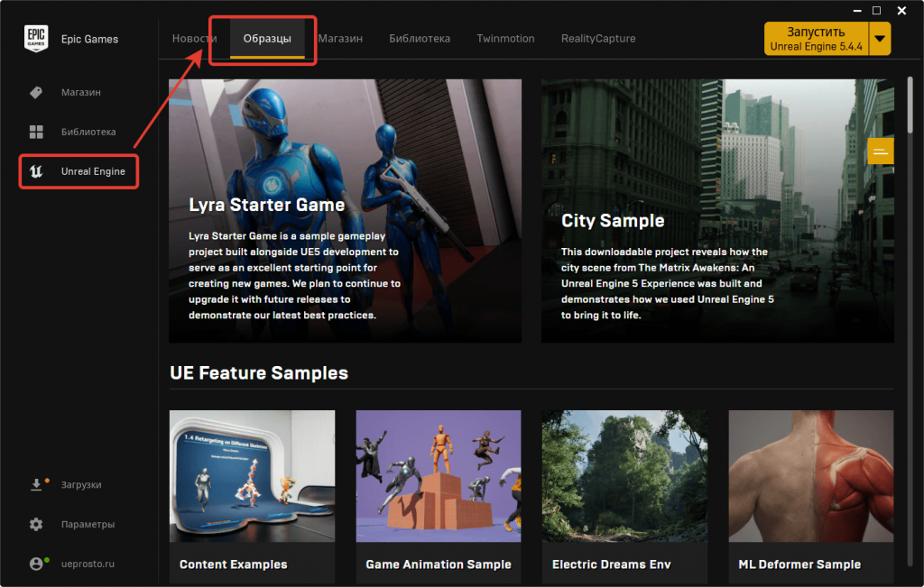924x587 pixels.
Task: Select the Магазин icon in the sidebar
Action: click(x=36, y=92)
